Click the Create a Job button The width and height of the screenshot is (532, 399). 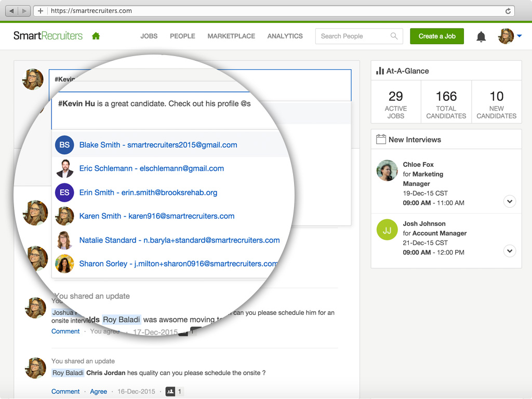pos(437,36)
